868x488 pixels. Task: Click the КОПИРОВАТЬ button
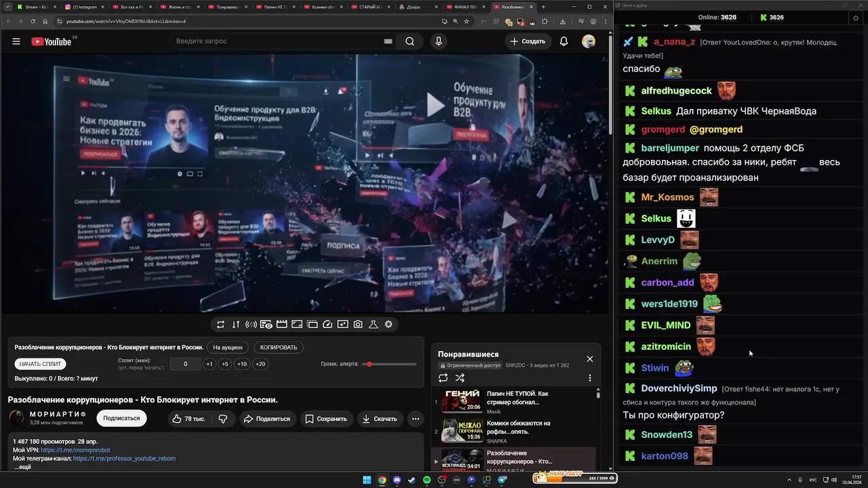(x=279, y=347)
